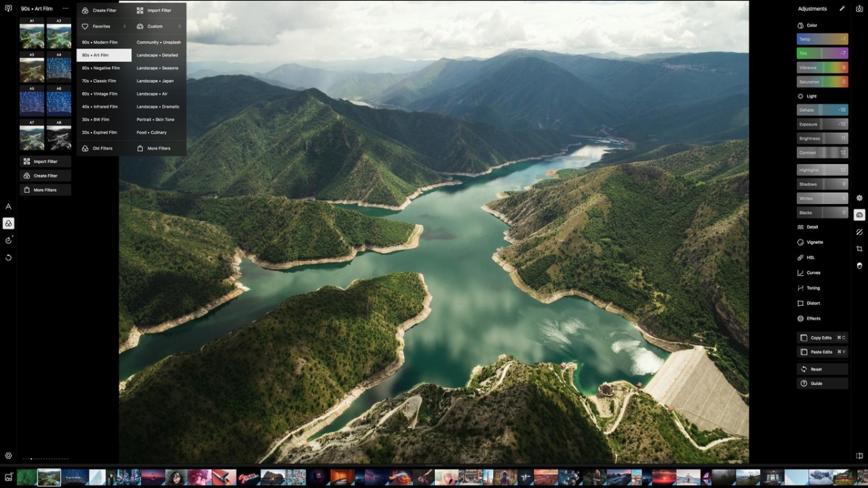
Task: Click the pencil icon beside Adjustments
Action: click(x=842, y=9)
